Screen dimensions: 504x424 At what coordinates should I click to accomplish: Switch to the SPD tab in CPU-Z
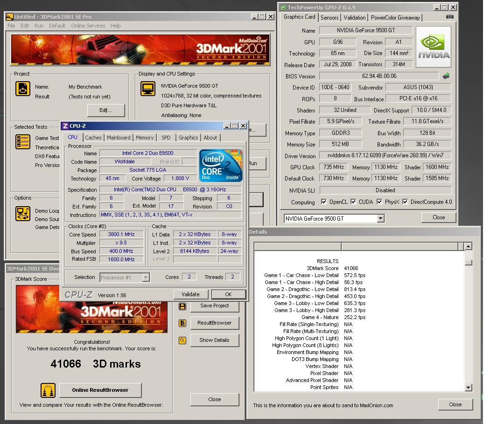pyautogui.click(x=166, y=138)
